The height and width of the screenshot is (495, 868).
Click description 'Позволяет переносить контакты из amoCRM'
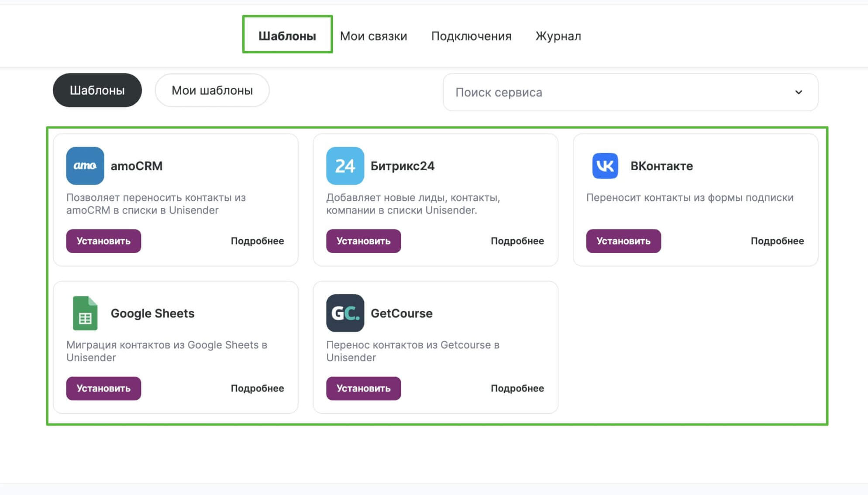pyautogui.click(x=156, y=204)
